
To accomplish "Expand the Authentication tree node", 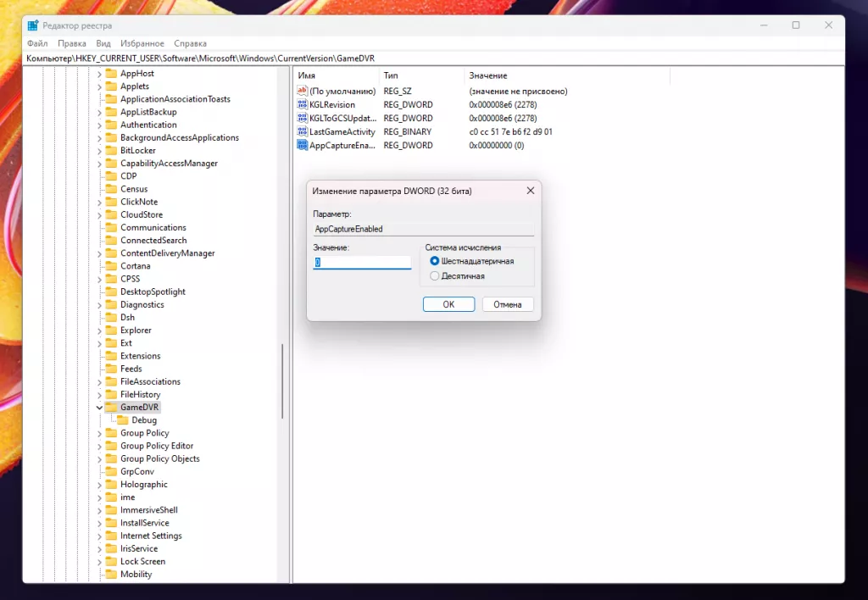I will [100, 125].
